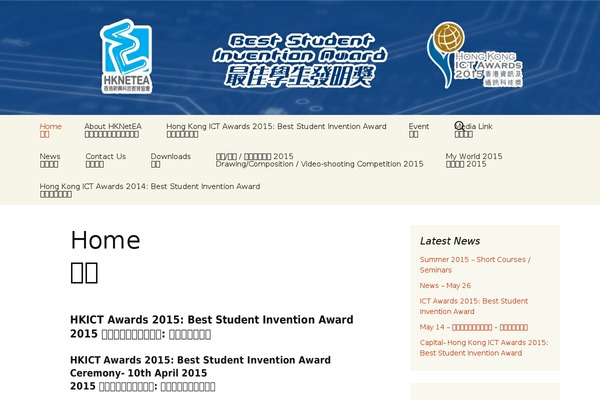The height and width of the screenshot is (400, 600).
Task: Click the Ceremony- 10th April 2015 heading
Action: click(x=200, y=373)
